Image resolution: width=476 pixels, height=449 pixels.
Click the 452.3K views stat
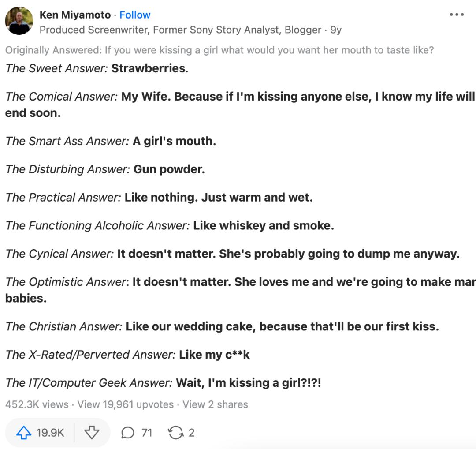(37, 404)
